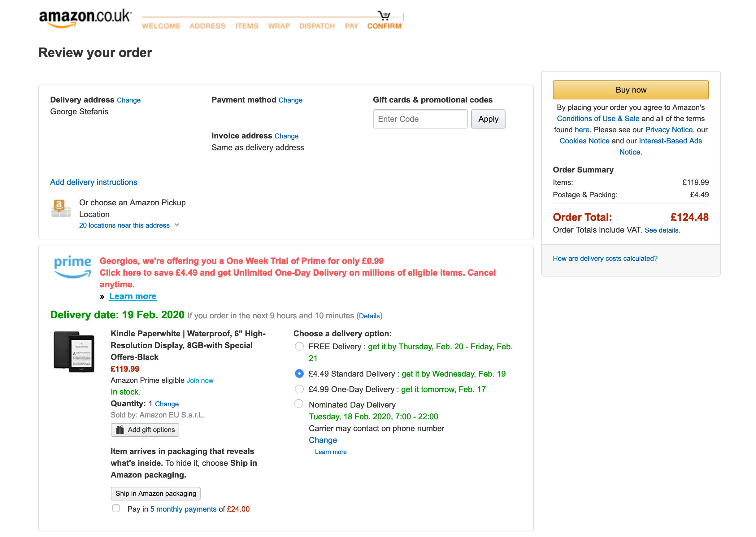The height and width of the screenshot is (537, 756).
Task: Go to the PAY checkout step
Action: 351,26
